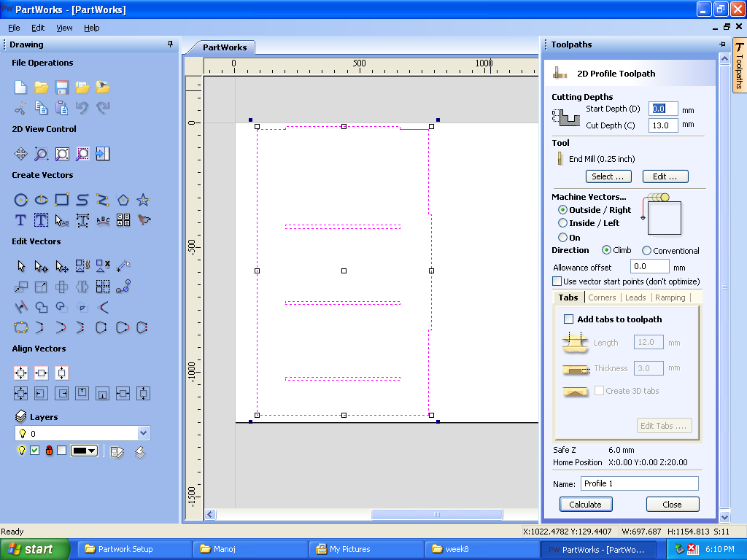The height and width of the screenshot is (560, 747).
Task: Click the Allowance offset field
Action: (x=649, y=267)
